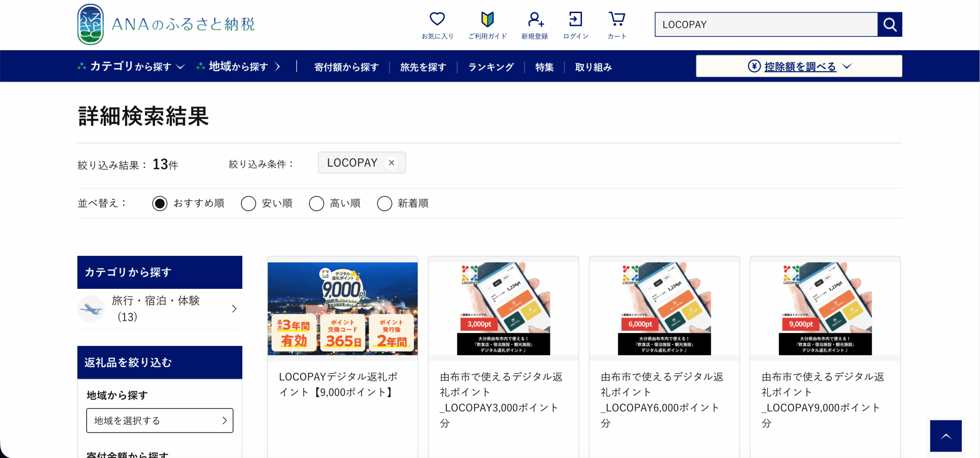Click the LOCOPAY search input field
Viewport: 980px width, 458px height.
[766, 25]
